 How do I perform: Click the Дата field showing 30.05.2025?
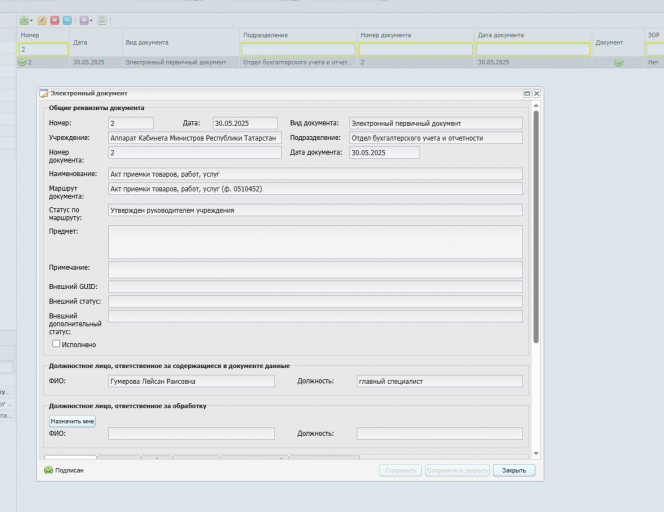[245, 124]
